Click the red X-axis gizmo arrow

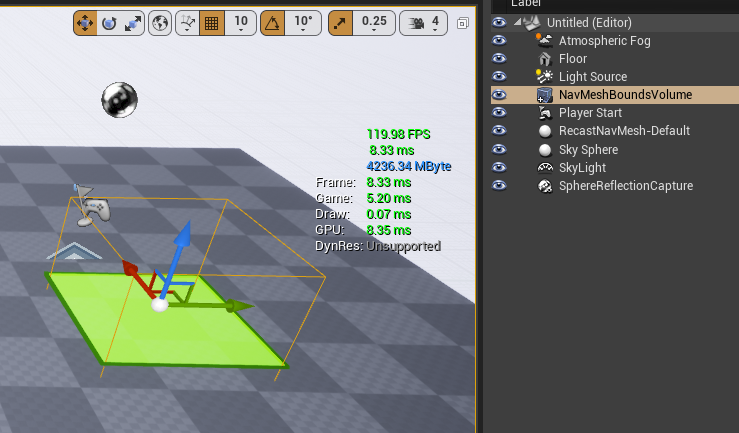131,269
